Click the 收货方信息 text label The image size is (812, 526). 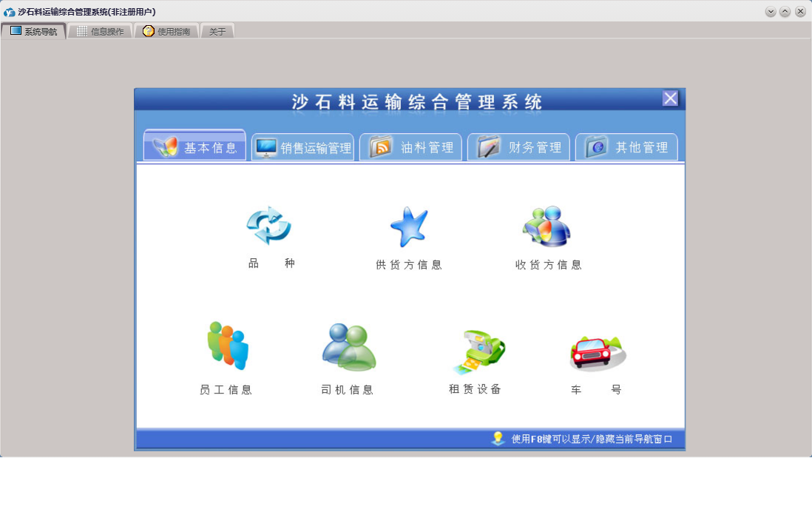pyautogui.click(x=549, y=265)
